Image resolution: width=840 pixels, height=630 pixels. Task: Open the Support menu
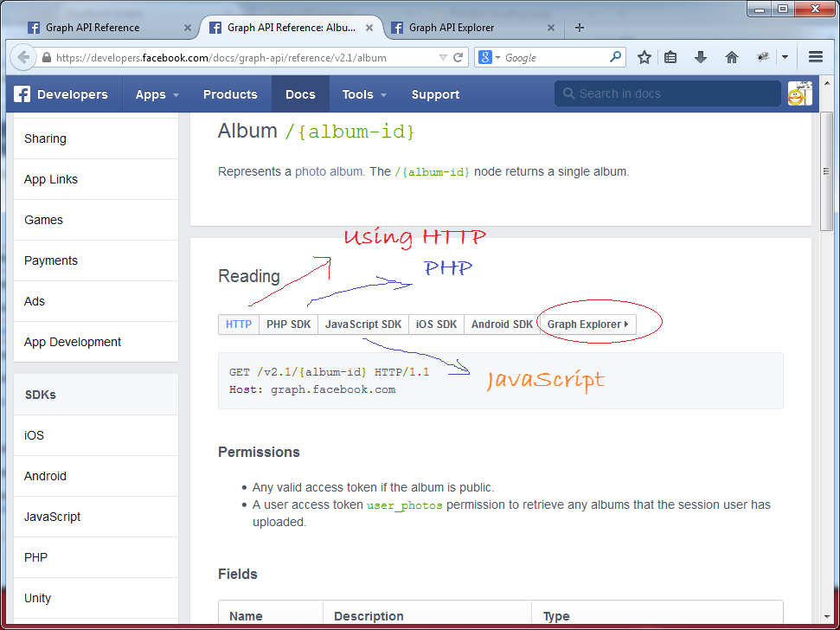click(x=435, y=94)
